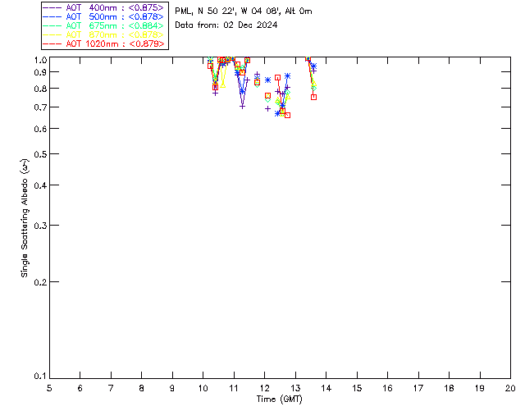Select the AOT 500nm blue legend entry
The image size is (525, 420).
tap(104, 17)
